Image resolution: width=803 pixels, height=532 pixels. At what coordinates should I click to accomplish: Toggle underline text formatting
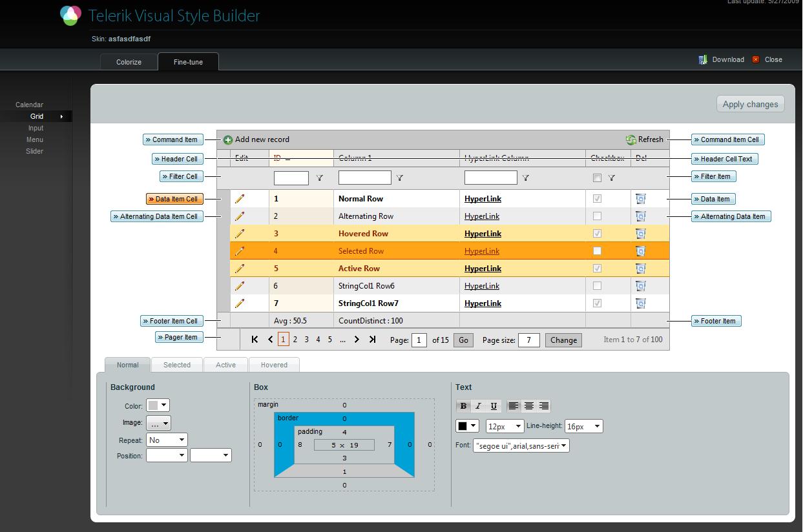click(x=494, y=406)
